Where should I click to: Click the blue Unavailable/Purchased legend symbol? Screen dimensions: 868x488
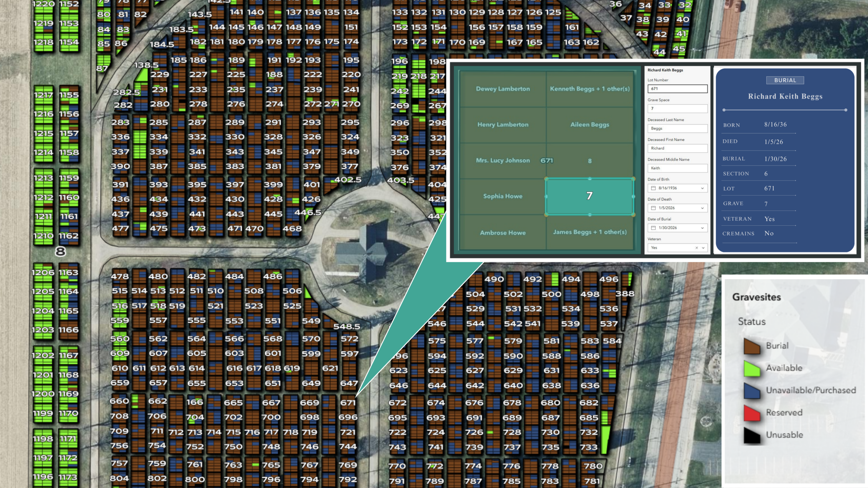click(x=752, y=391)
